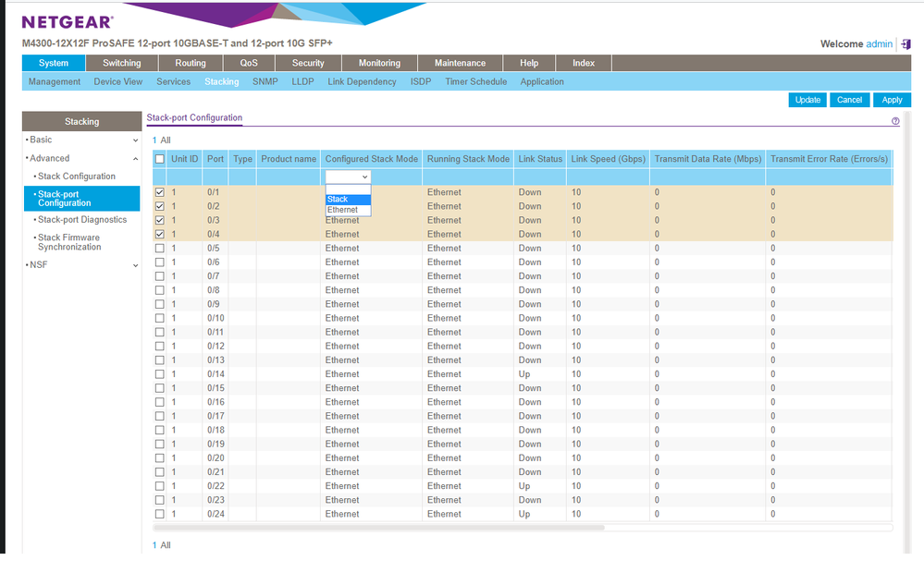924x573 pixels.
Task: Click the Transmit Data Rate column header
Action: pyautogui.click(x=708, y=159)
